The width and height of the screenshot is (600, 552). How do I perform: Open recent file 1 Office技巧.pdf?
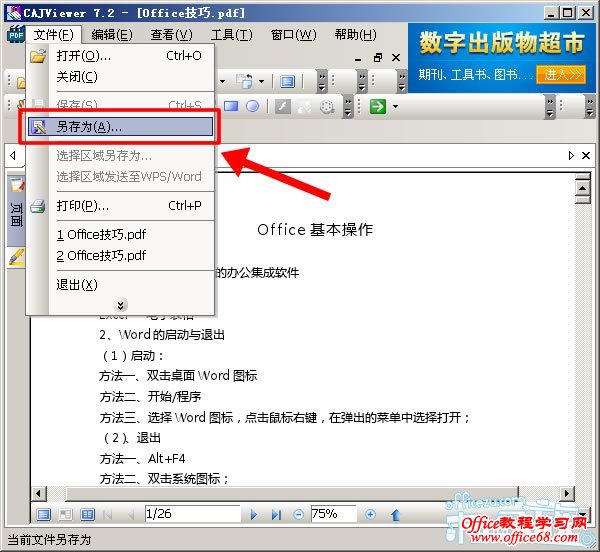point(120,234)
